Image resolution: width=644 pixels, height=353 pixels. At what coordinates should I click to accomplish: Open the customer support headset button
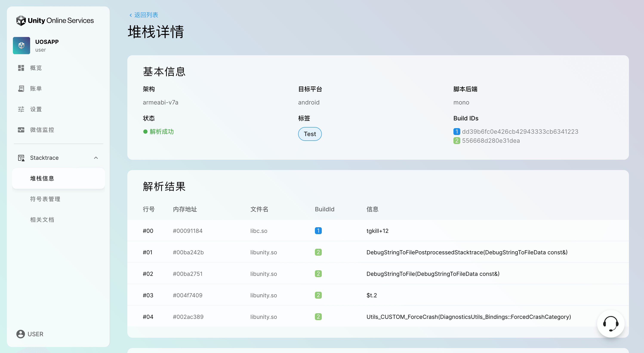(611, 324)
